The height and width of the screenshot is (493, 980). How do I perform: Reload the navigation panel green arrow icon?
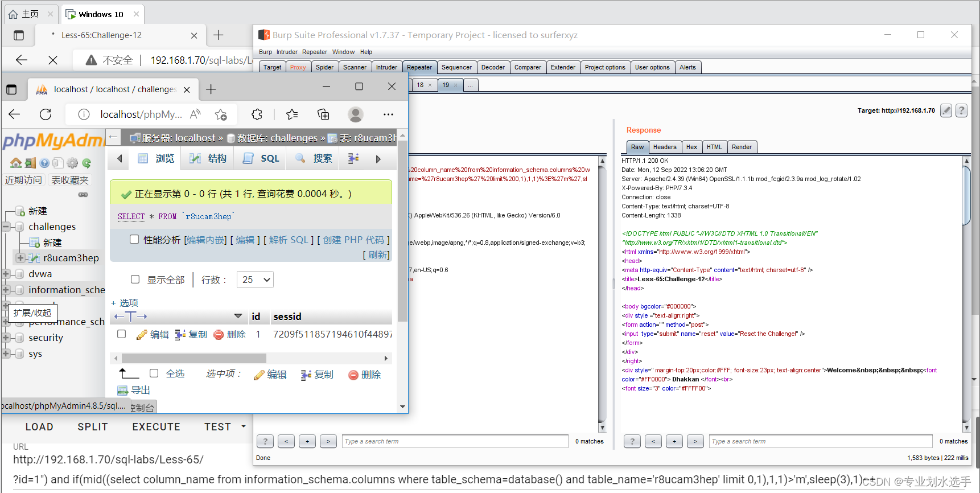click(87, 163)
